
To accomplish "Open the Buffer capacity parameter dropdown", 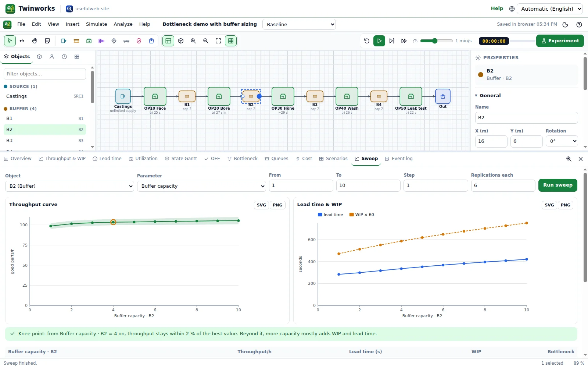I will pos(201,186).
